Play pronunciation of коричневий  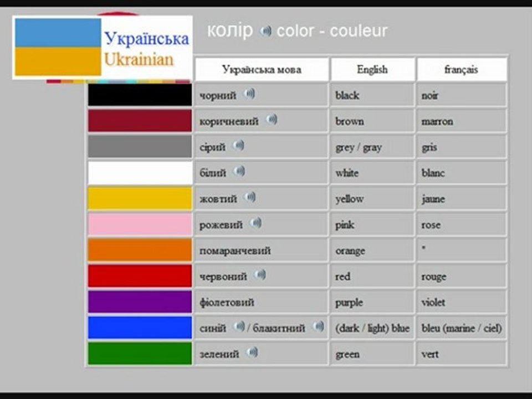pyautogui.click(x=271, y=120)
